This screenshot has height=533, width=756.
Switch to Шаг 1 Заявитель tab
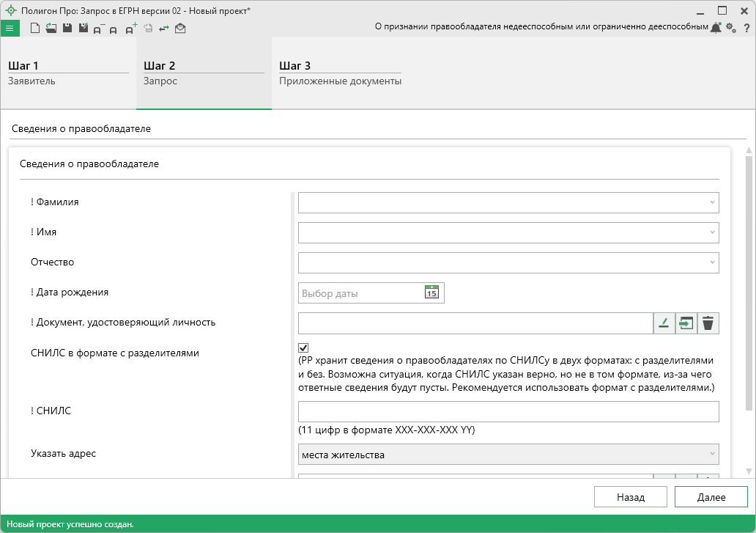(68, 73)
